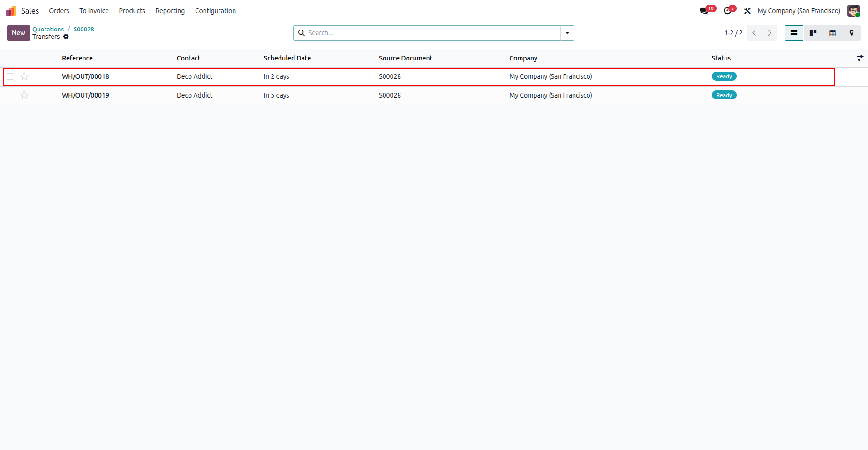Go to previous page of records
The height and width of the screenshot is (450, 868).
pos(754,33)
